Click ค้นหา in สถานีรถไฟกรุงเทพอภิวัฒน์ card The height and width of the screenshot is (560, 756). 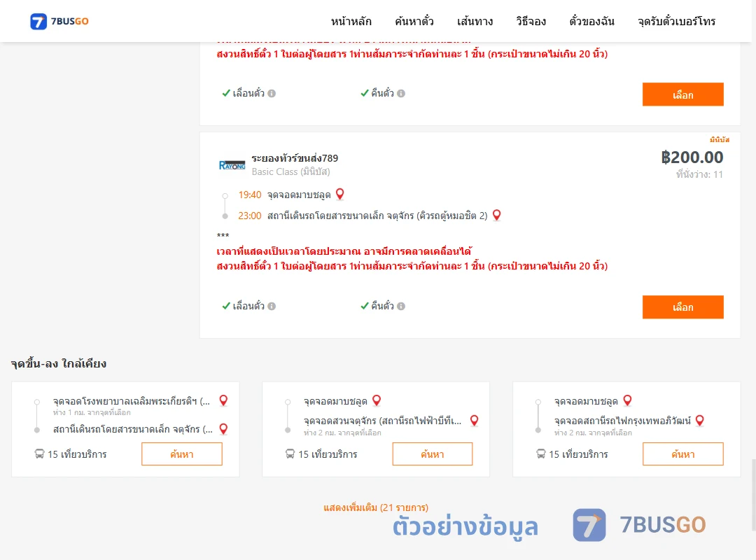(x=682, y=454)
